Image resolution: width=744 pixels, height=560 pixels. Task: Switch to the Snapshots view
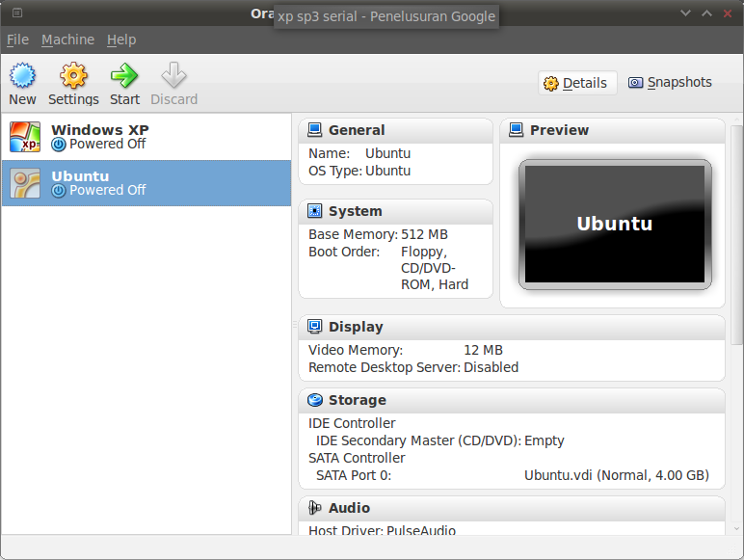(x=670, y=83)
